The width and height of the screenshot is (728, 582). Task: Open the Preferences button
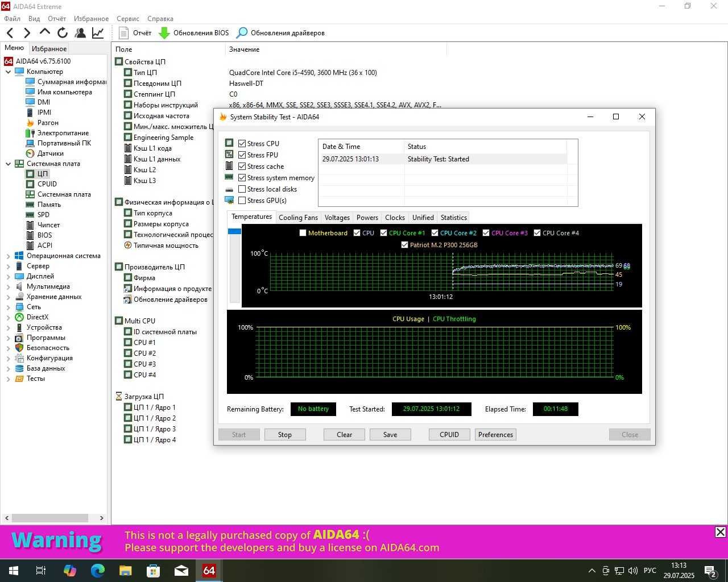[495, 435]
